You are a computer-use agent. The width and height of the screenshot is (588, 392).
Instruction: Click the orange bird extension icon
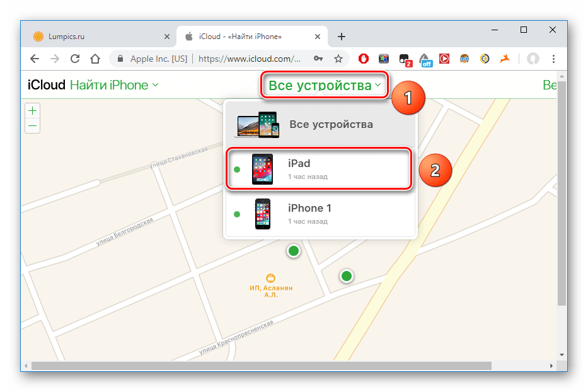pos(505,59)
